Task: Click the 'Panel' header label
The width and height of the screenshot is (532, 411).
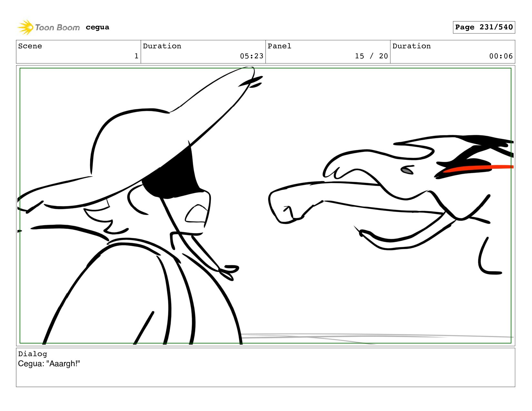Action: coord(279,46)
